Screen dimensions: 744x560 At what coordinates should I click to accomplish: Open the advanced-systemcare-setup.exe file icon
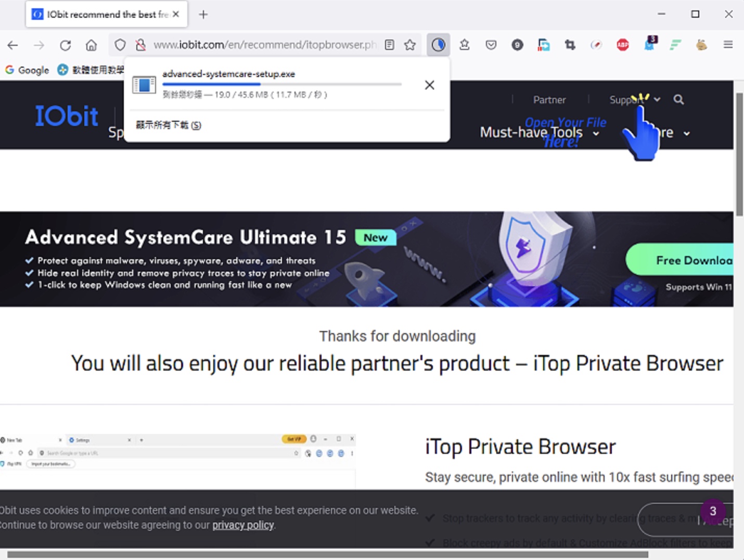point(144,85)
